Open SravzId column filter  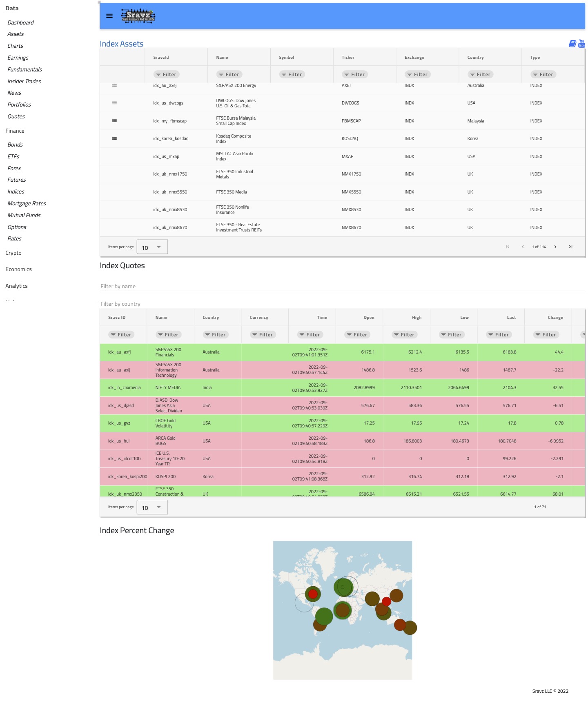tap(166, 74)
